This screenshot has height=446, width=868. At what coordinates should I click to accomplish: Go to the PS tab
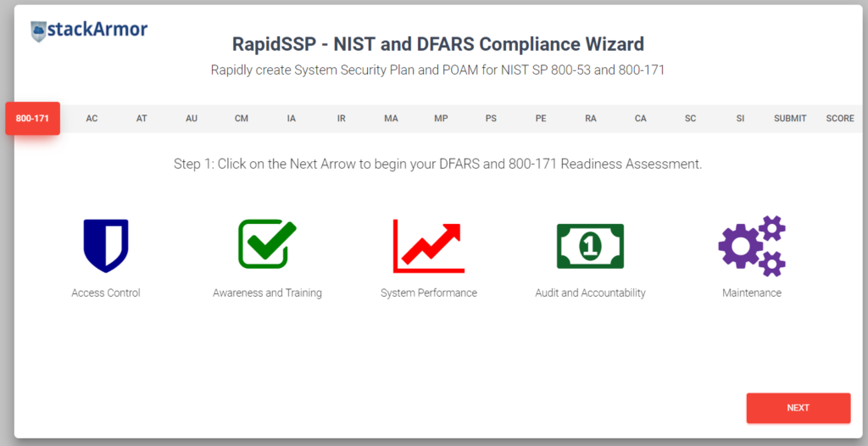(491, 119)
